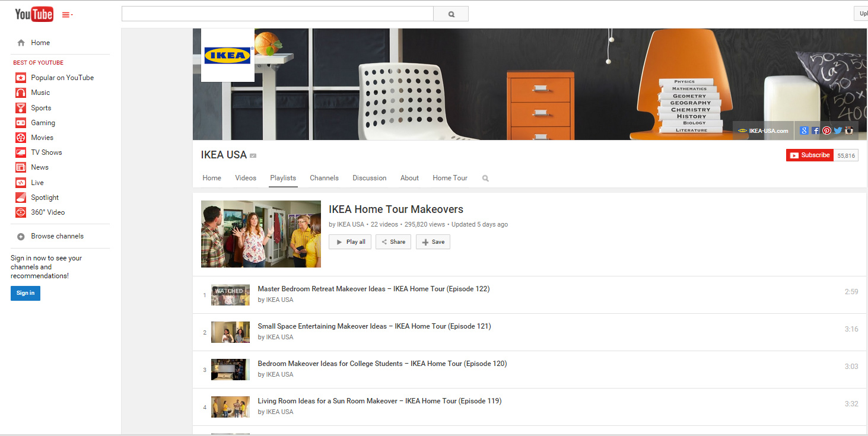Open the Sports icon in sidebar
The width and height of the screenshot is (868, 436).
coord(21,108)
